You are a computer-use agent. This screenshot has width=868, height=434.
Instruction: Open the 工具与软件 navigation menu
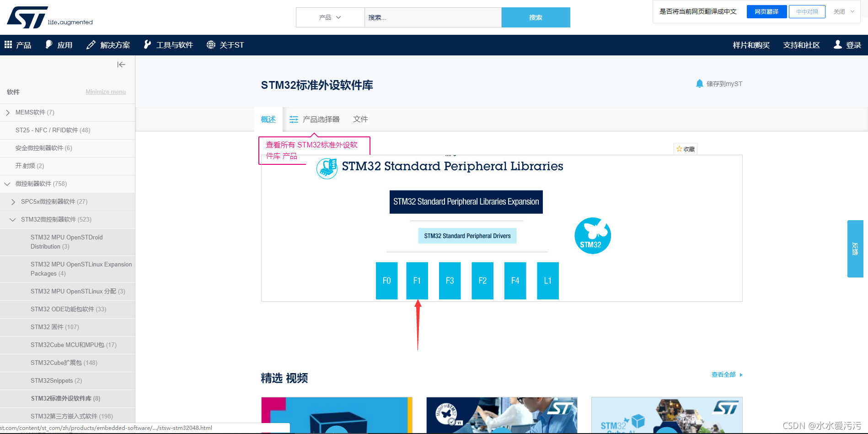pos(168,45)
